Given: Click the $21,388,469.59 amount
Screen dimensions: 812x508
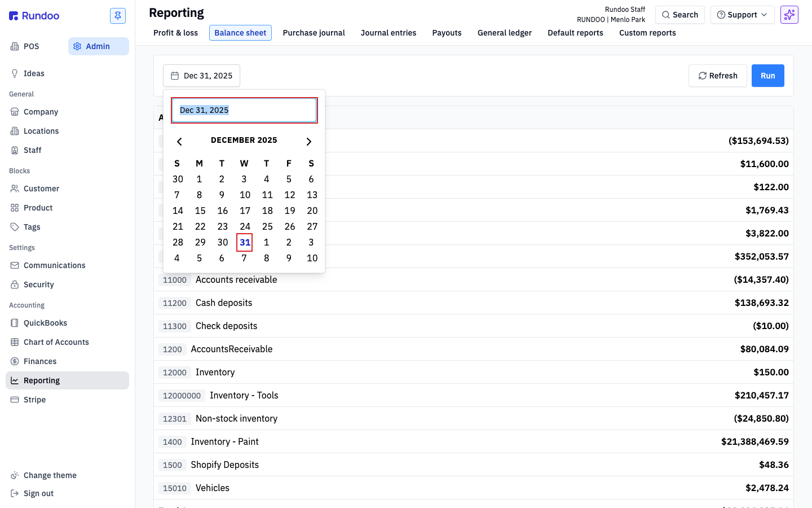Looking at the screenshot, I should coord(754,441).
